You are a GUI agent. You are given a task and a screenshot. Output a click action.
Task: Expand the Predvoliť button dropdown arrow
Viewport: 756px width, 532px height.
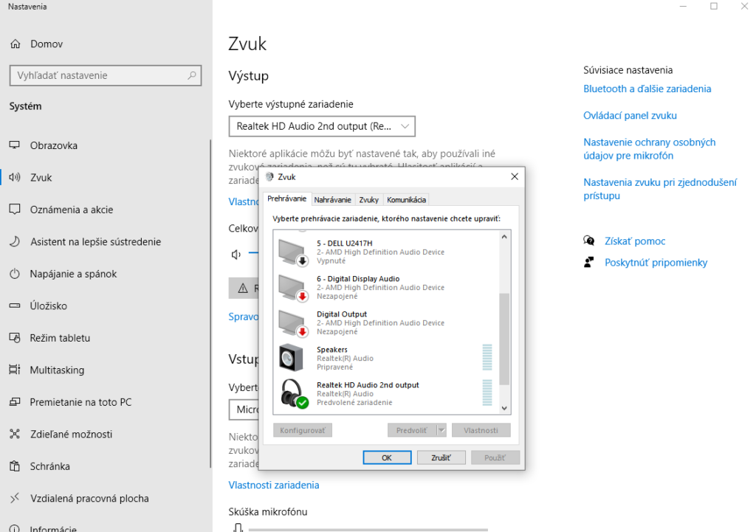point(441,430)
